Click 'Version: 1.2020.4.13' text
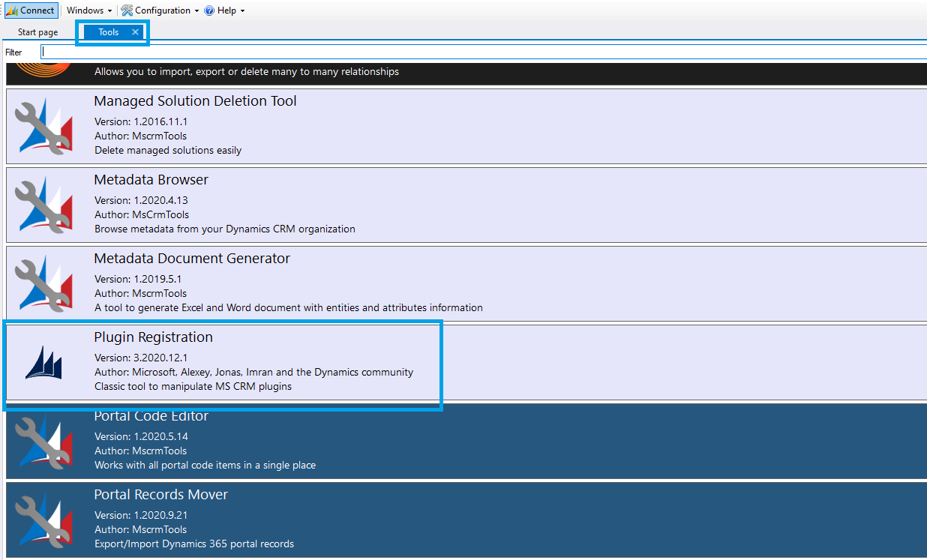The image size is (927, 560). point(141,200)
